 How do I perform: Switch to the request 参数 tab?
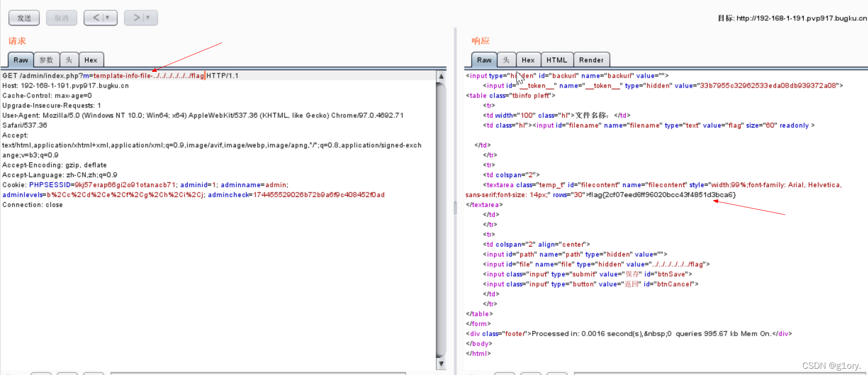click(46, 60)
